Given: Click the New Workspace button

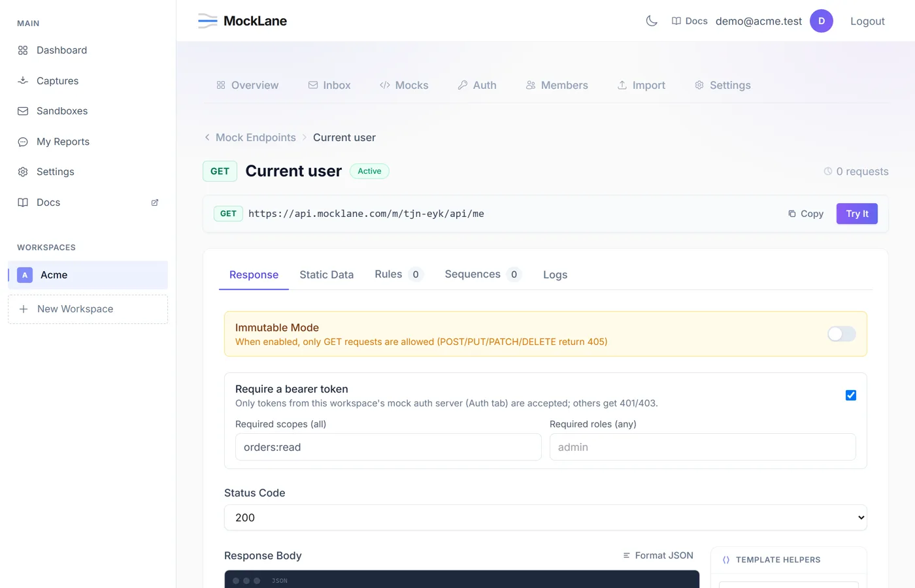Looking at the screenshot, I should pyautogui.click(x=88, y=309).
